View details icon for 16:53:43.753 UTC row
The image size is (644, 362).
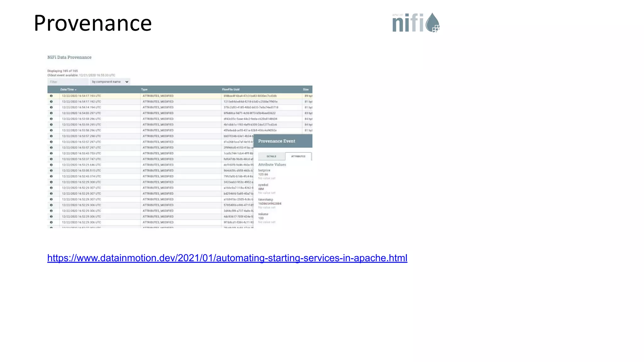[x=51, y=153]
